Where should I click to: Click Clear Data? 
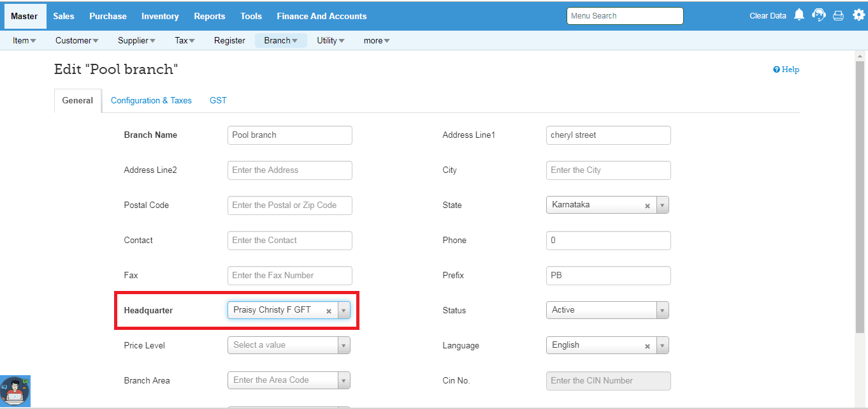(767, 16)
